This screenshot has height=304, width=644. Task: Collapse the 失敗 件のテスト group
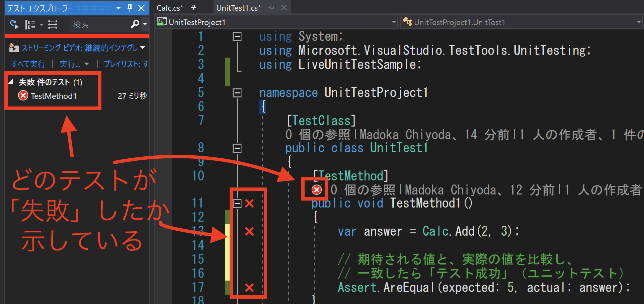pyautogui.click(x=11, y=82)
